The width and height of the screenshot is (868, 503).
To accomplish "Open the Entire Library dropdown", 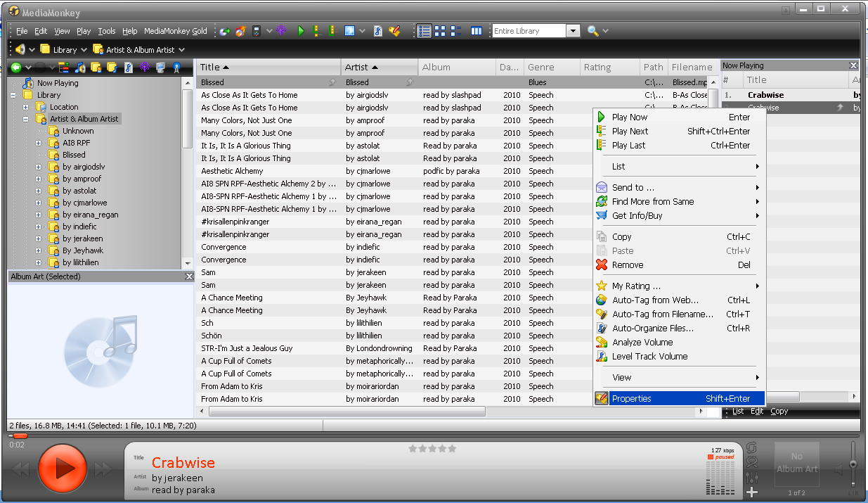I will tap(573, 31).
